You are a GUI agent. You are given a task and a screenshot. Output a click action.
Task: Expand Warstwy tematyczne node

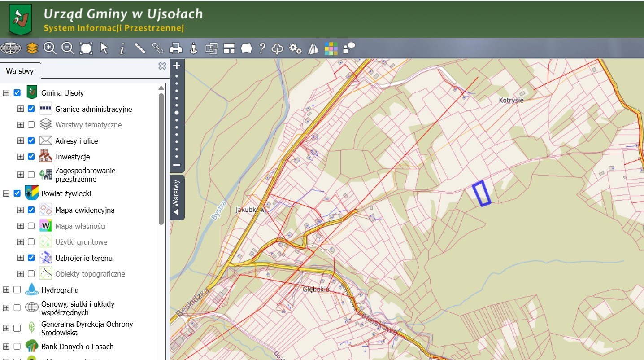point(20,125)
